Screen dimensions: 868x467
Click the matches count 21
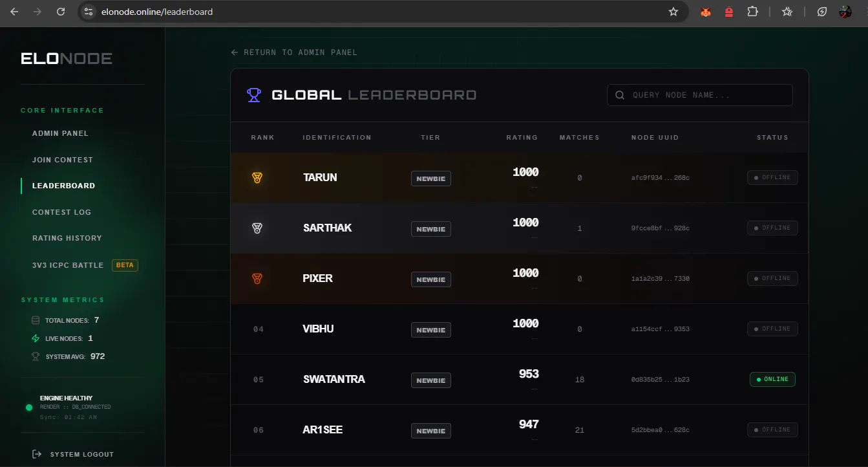point(580,430)
